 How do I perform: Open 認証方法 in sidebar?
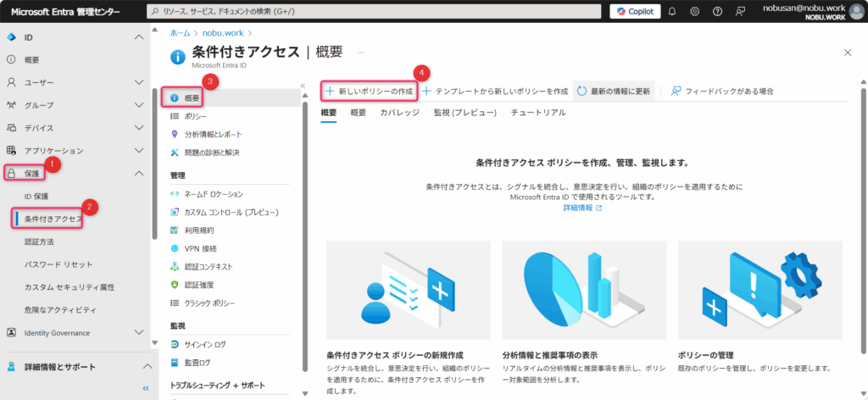[x=39, y=242]
